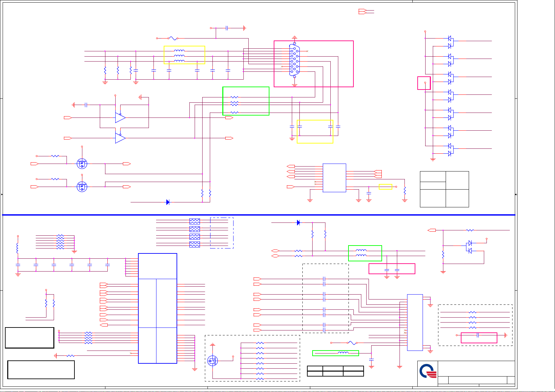This screenshot has height=392, width=555.
Task: Click the four-cell table below the diode array
Action: 444,189
